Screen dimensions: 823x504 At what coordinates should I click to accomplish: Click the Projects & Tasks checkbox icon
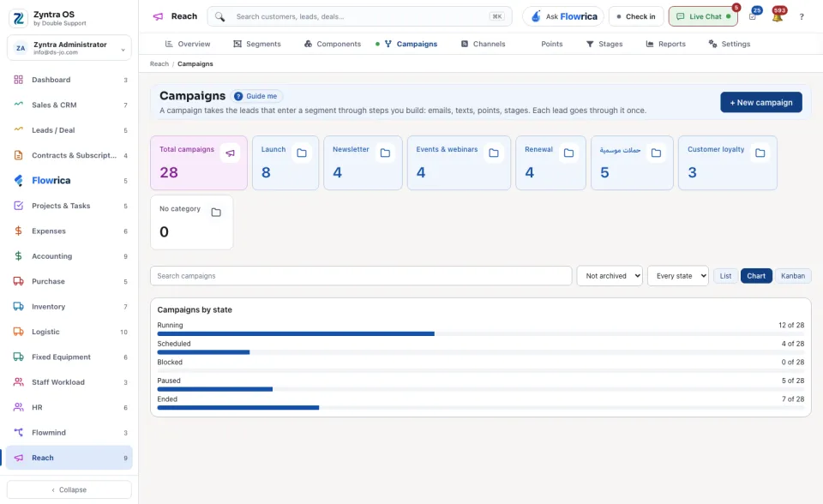18,206
